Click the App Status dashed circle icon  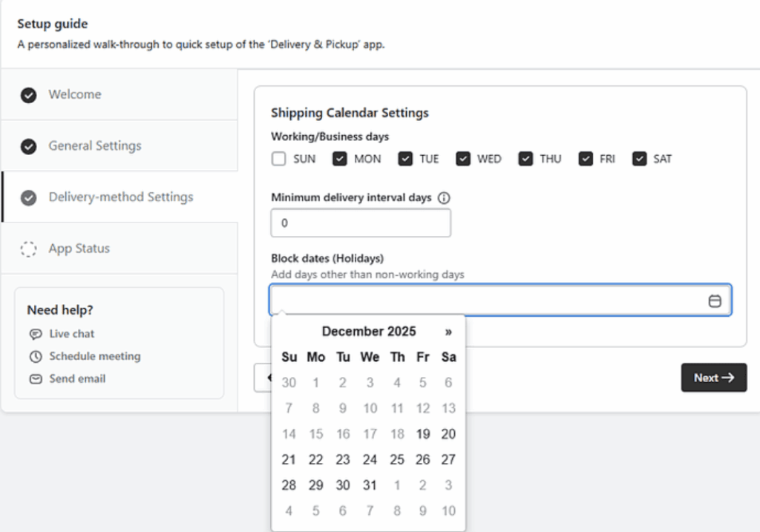[29, 249]
